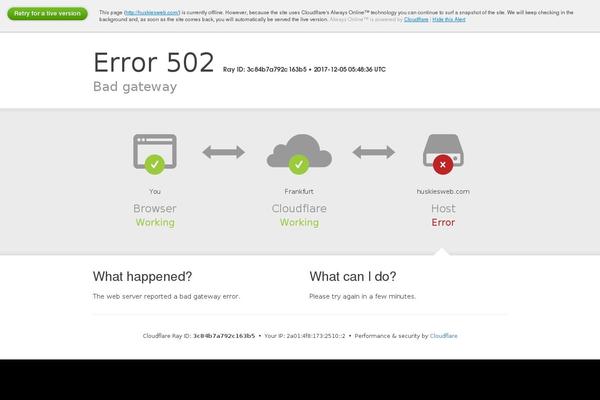Viewport: 600px width, 400px height.
Task: Click the arrow between Cloudflare and Host
Action: 374,152
